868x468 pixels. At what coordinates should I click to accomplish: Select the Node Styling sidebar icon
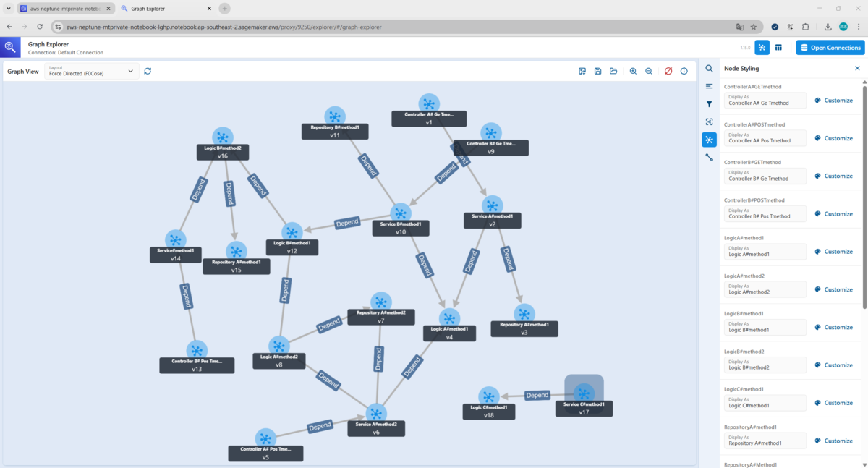point(709,140)
